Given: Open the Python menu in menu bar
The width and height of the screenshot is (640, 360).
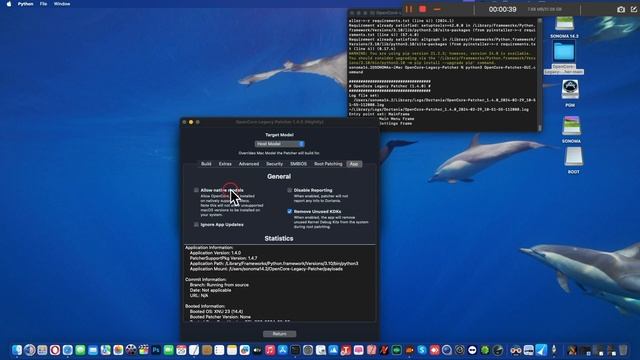Looking at the screenshot, I should click(x=25, y=4).
